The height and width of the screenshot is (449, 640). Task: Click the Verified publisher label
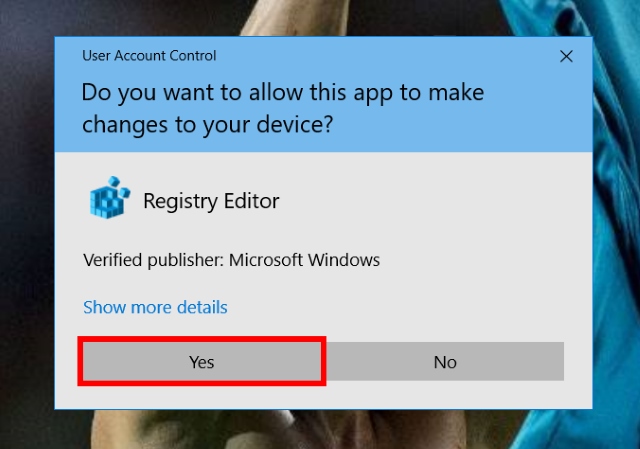coord(153,260)
